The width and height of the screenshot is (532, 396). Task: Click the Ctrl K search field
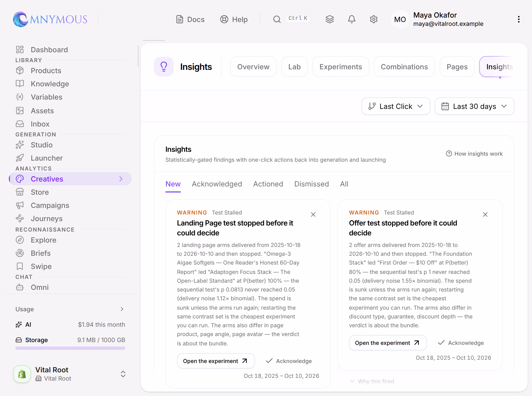(x=298, y=18)
